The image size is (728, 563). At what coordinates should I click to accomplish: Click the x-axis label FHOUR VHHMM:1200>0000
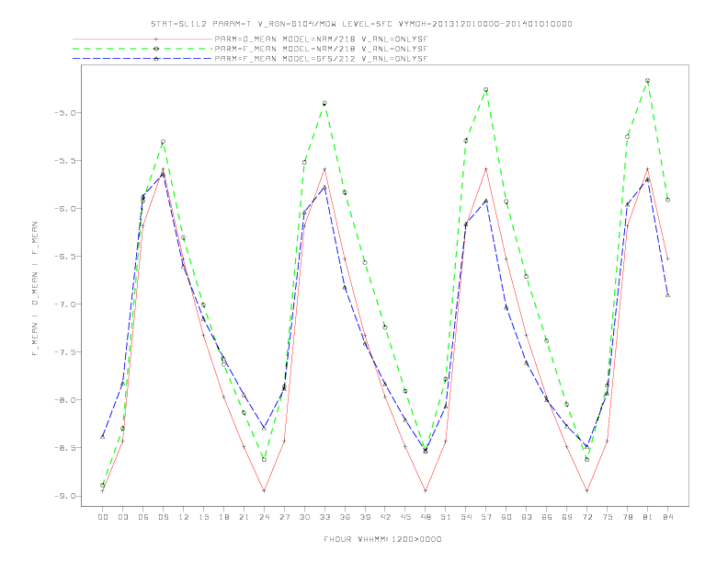(x=382, y=539)
